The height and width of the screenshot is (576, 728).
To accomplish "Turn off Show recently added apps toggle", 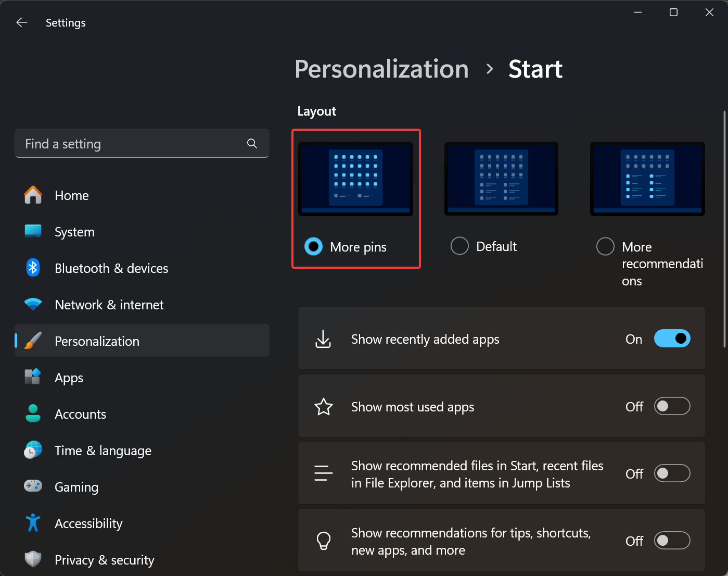I will click(x=672, y=339).
